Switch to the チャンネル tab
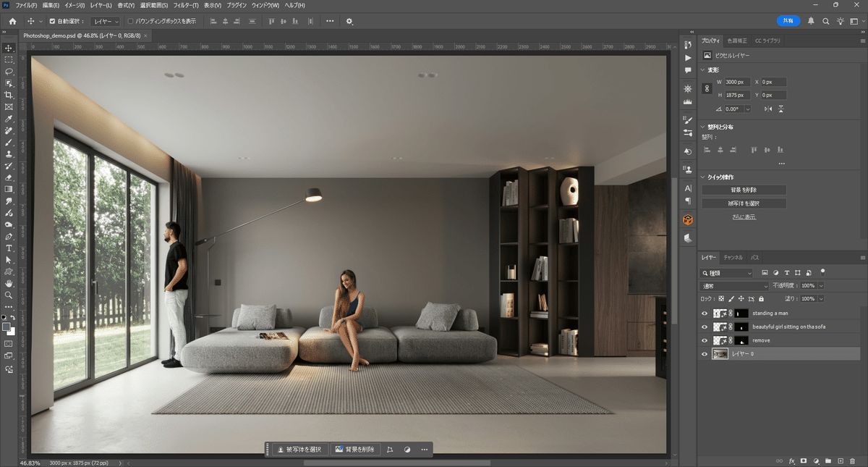 coord(735,257)
